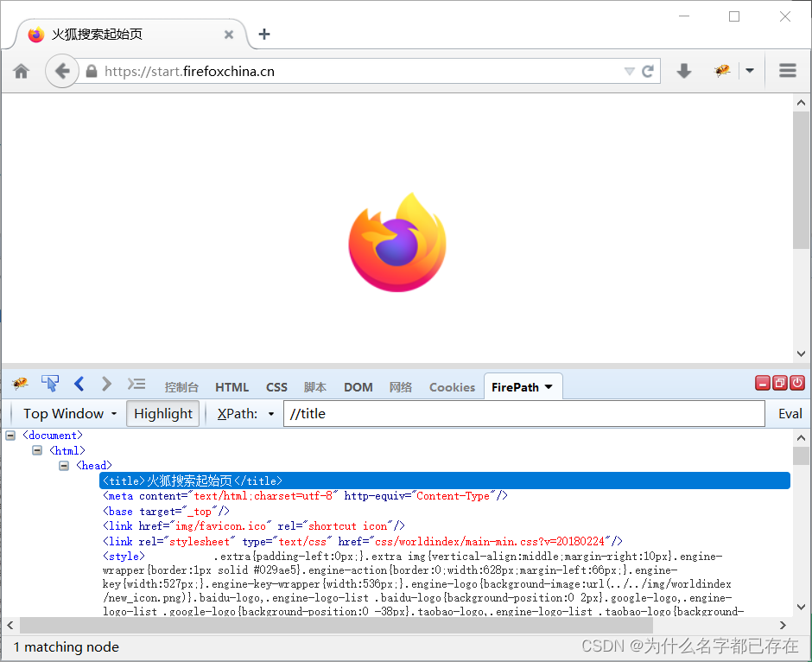Toggle the Highlight button
The height and width of the screenshot is (662, 812).
pyautogui.click(x=162, y=413)
